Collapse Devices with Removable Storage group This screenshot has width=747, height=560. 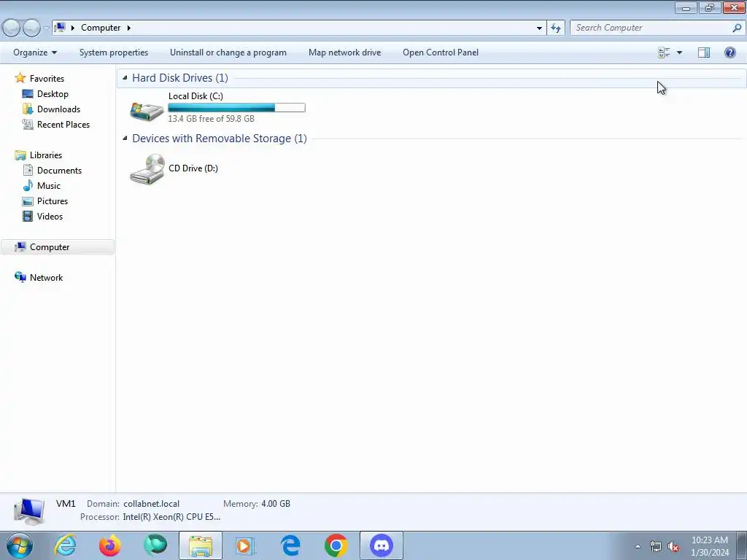click(125, 138)
